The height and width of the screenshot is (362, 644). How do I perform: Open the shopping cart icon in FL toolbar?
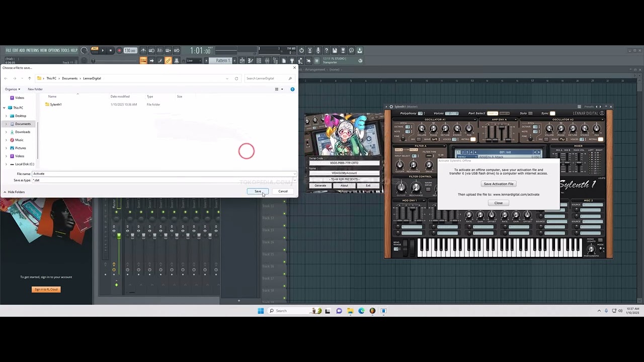[x=316, y=60]
